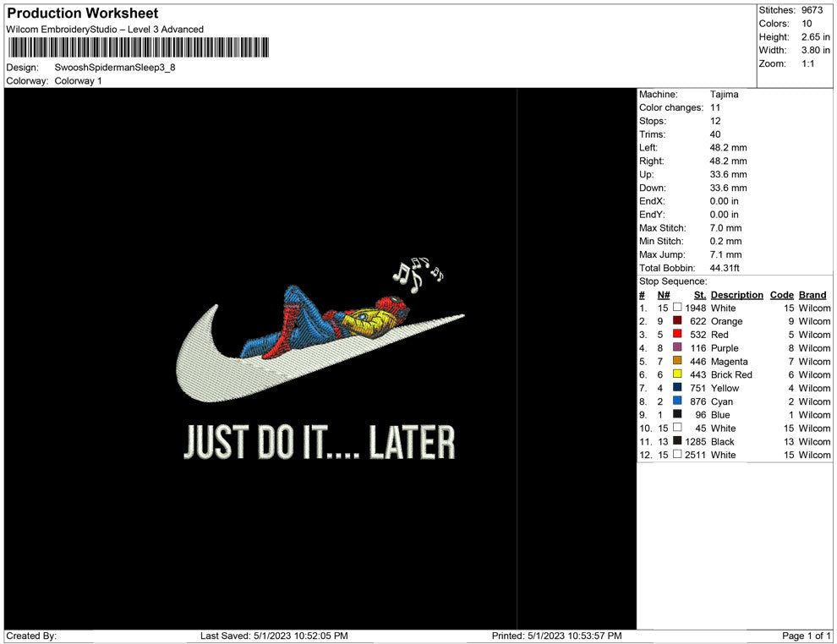Click the Wilcom EmbroideryStudio subtitle
Screen dimensions: 837x644
(x=105, y=30)
